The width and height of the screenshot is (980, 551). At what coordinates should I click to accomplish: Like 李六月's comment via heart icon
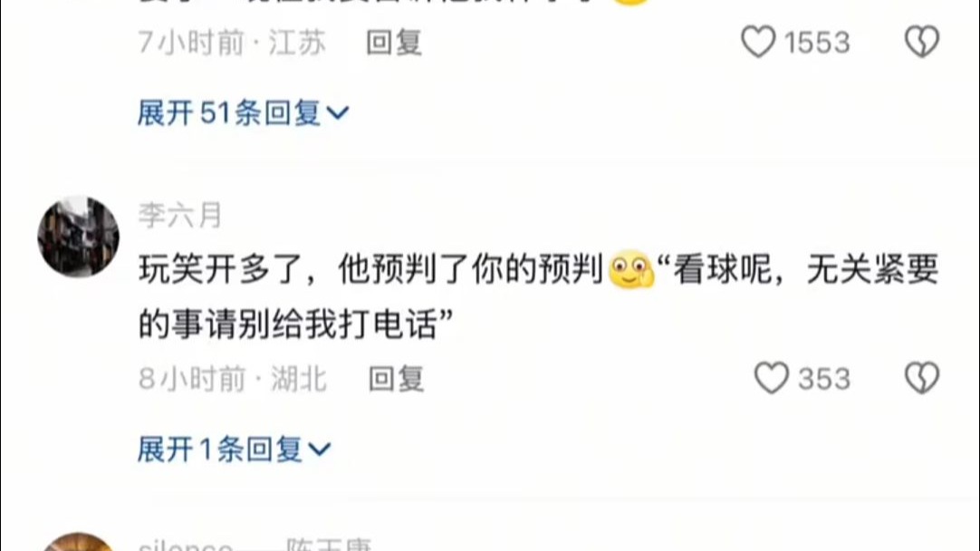(772, 379)
